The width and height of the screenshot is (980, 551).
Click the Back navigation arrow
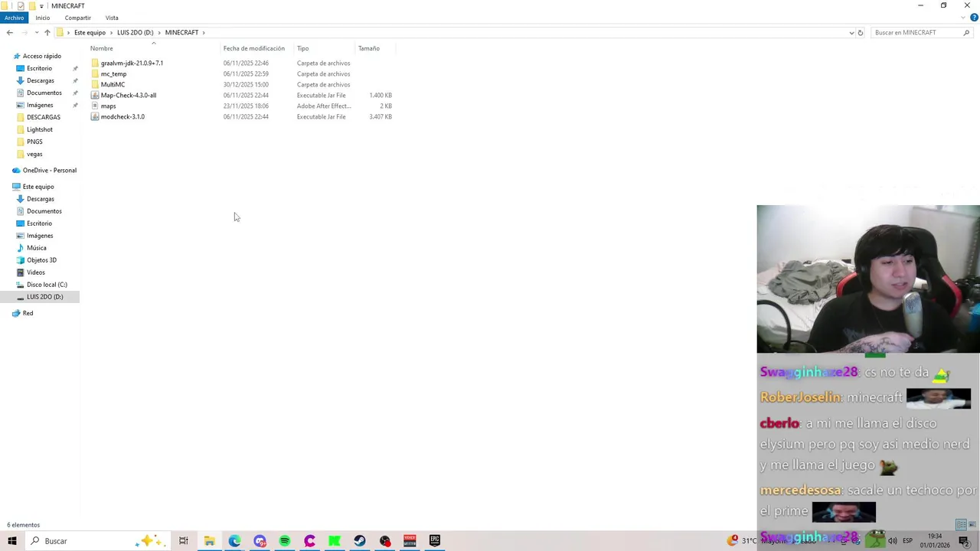(10, 32)
